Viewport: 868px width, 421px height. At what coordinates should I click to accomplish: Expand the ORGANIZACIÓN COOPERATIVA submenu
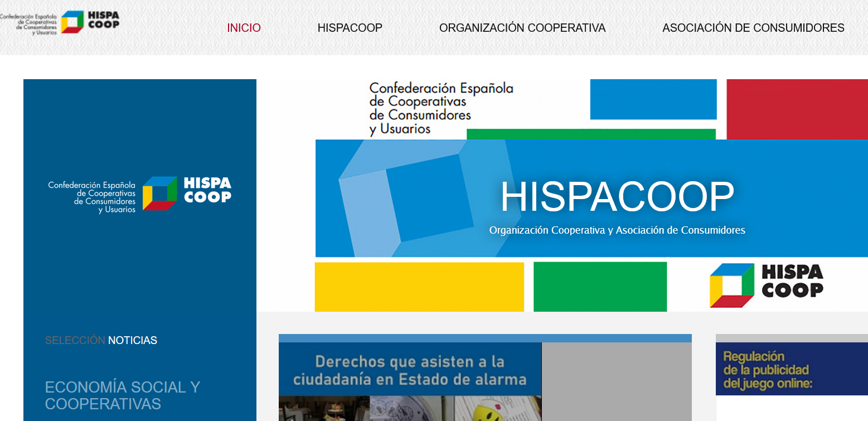[522, 27]
